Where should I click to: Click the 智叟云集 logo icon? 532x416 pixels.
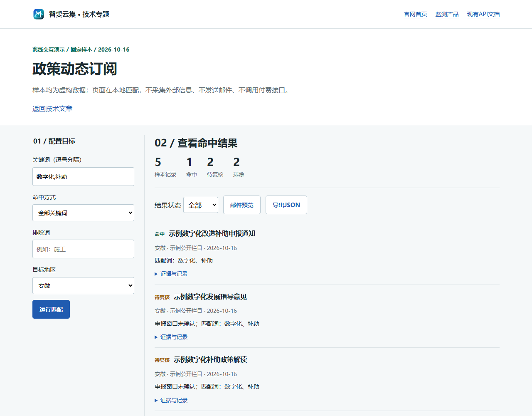(39, 14)
